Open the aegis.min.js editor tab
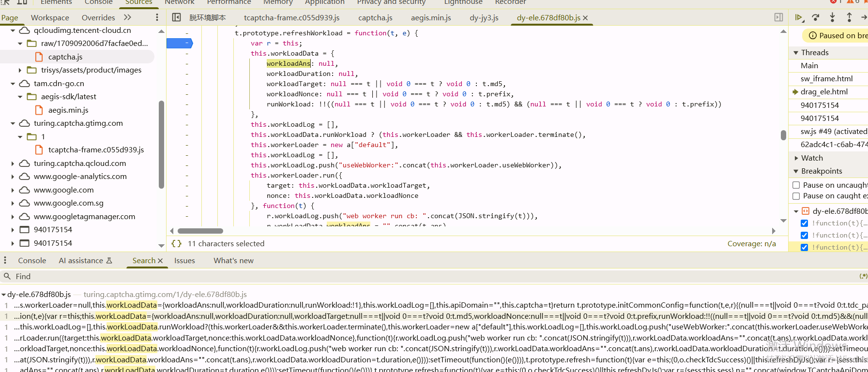 (x=431, y=18)
